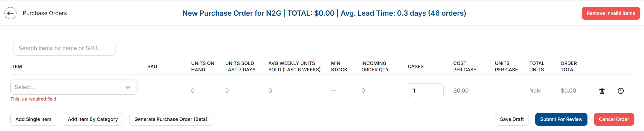Expand the item Select dropdown chevron
This screenshot has width=644, height=131.
click(x=128, y=87)
